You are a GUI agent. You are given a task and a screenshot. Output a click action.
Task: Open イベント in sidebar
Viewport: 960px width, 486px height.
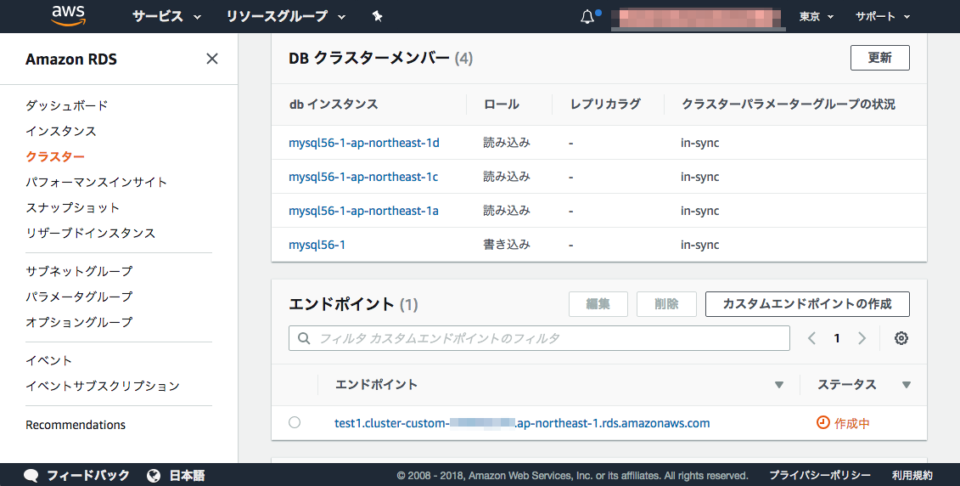[49, 361]
